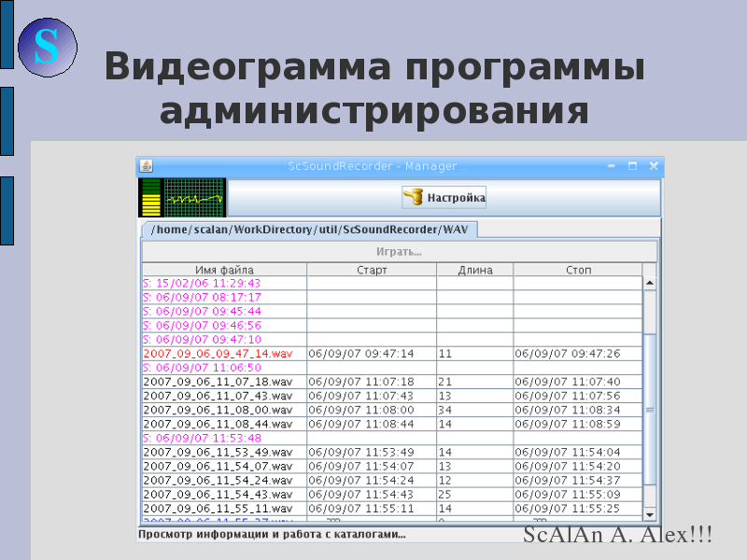
Task: Select the WorkDirectory/util/ScSoundRecorder/WAV tab
Action: [309, 230]
